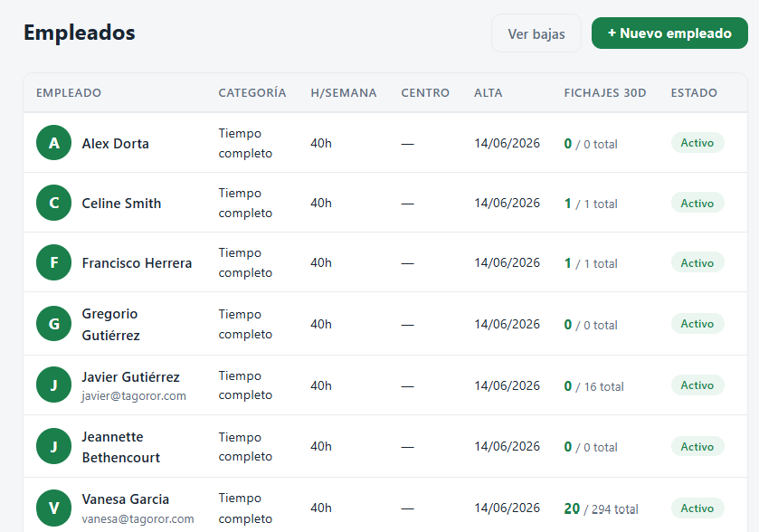Select email javier@tagoror.com
Screen dimensions: 759x532
(x=134, y=396)
